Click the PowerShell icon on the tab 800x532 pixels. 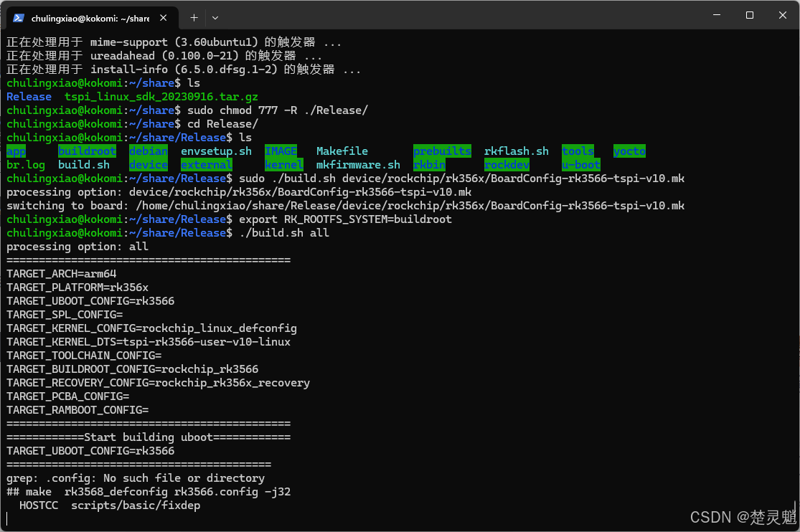[19, 18]
